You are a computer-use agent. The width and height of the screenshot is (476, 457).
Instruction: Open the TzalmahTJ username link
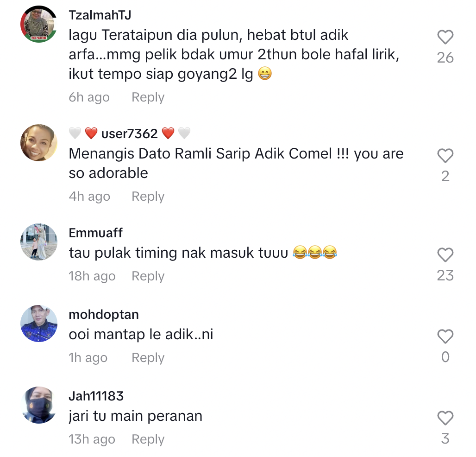[100, 15]
